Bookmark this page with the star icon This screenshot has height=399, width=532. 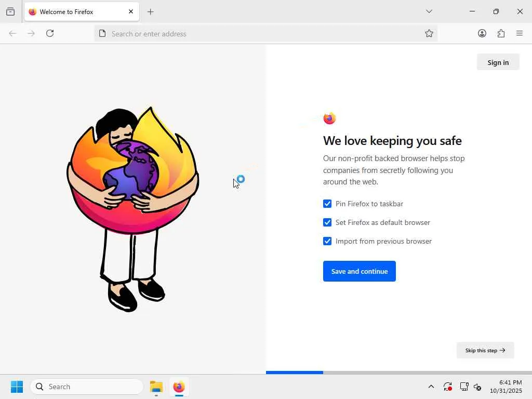pyautogui.click(x=429, y=33)
